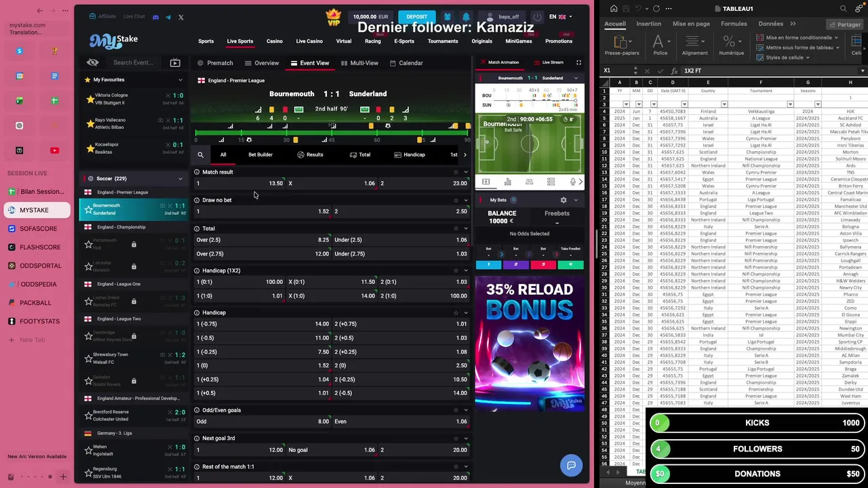Switch to the Live Stream tab
This screenshot has height=488, width=868.
549,62
